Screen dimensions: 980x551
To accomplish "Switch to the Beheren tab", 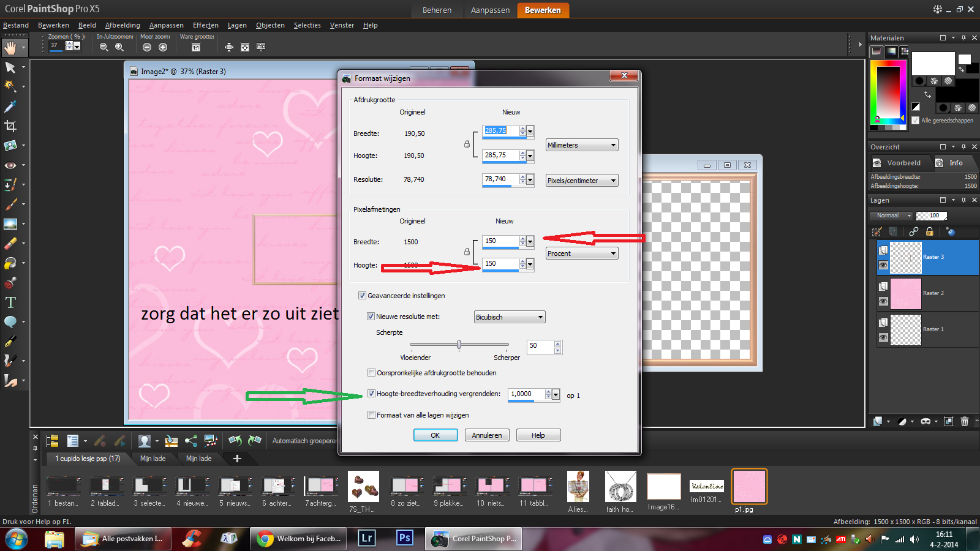I will click(x=437, y=10).
